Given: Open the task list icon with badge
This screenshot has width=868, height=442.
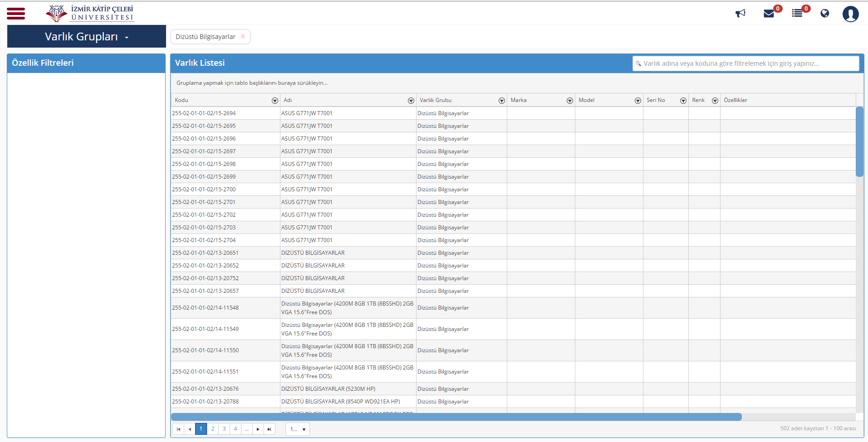Looking at the screenshot, I should (x=797, y=13).
